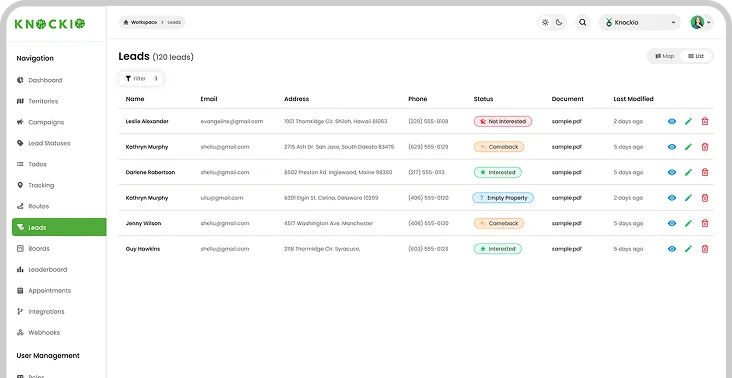732x378 pixels.
Task: Select the Guy Hawkins name cell
Action: [143, 249]
